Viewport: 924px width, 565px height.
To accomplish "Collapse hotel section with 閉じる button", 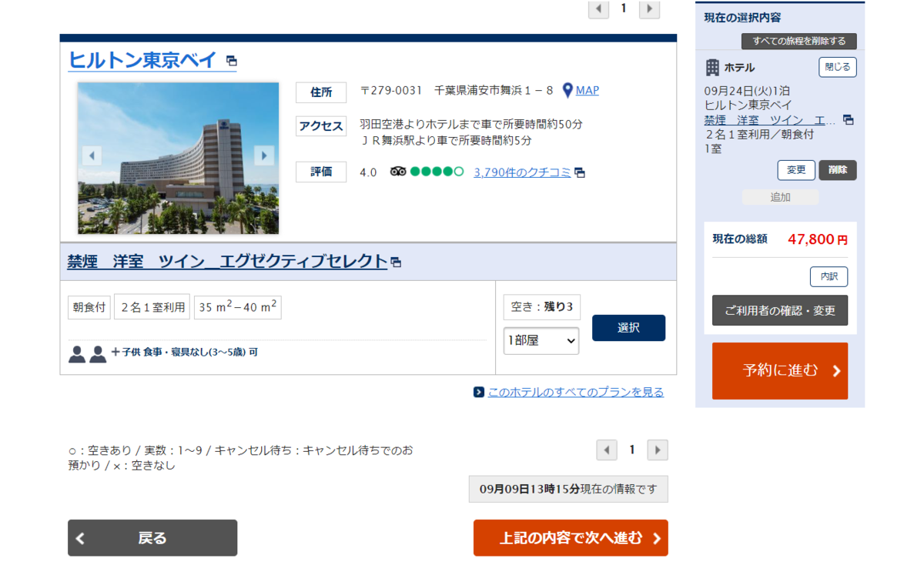I will 838,68.
